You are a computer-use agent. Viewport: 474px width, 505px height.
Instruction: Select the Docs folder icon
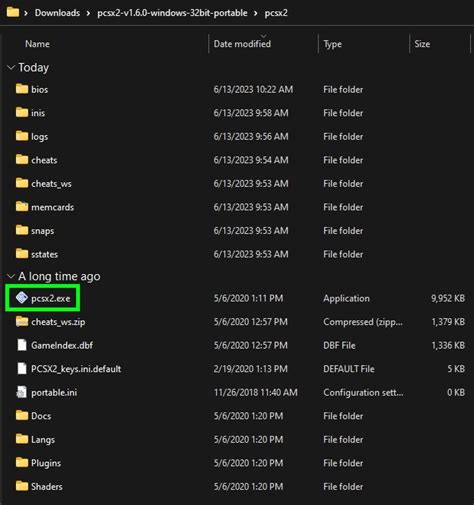point(22,415)
